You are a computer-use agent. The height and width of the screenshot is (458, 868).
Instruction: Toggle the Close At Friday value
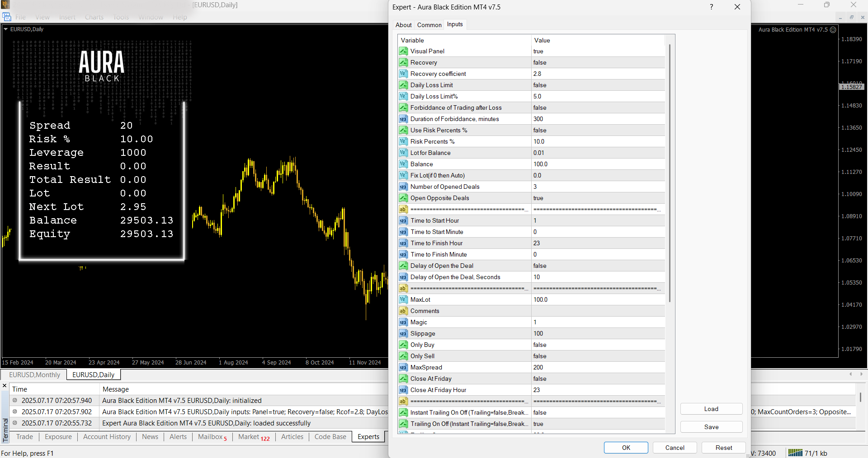(x=598, y=379)
